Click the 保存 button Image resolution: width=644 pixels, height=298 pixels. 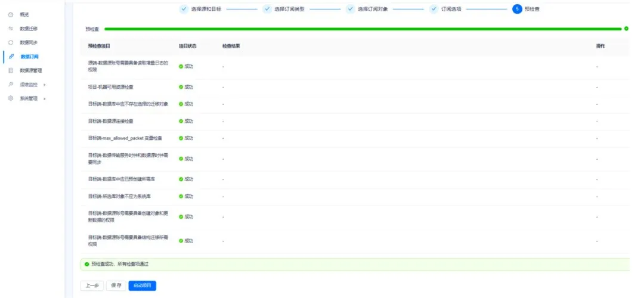tap(116, 285)
